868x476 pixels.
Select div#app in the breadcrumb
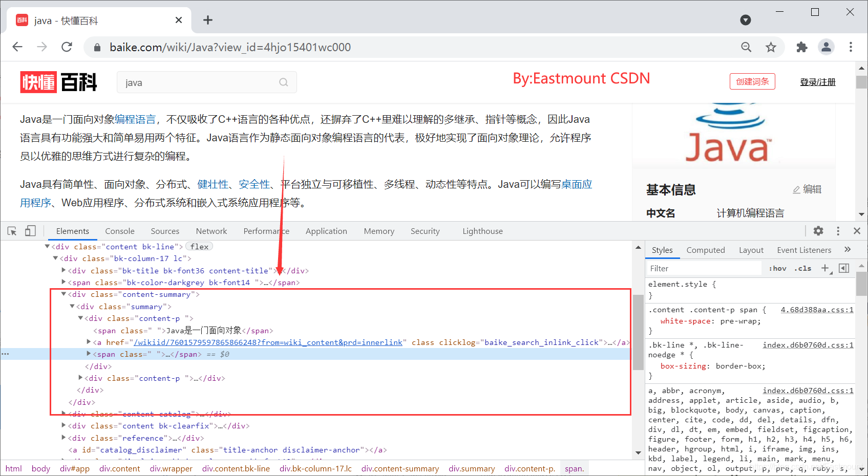75,468
